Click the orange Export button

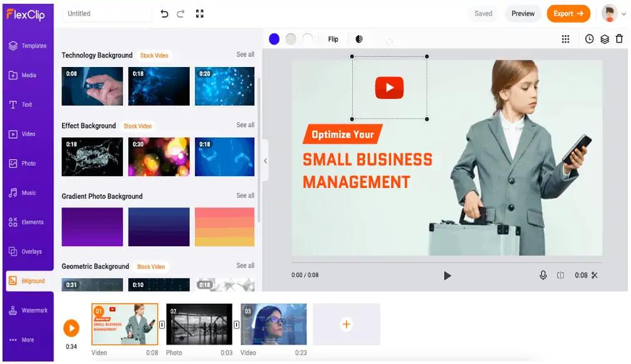(568, 14)
